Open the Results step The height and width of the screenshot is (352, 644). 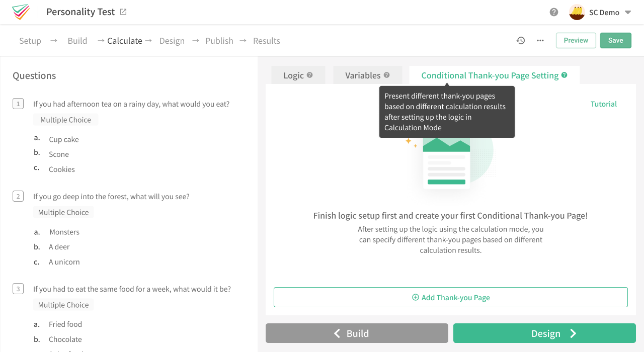(266, 40)
